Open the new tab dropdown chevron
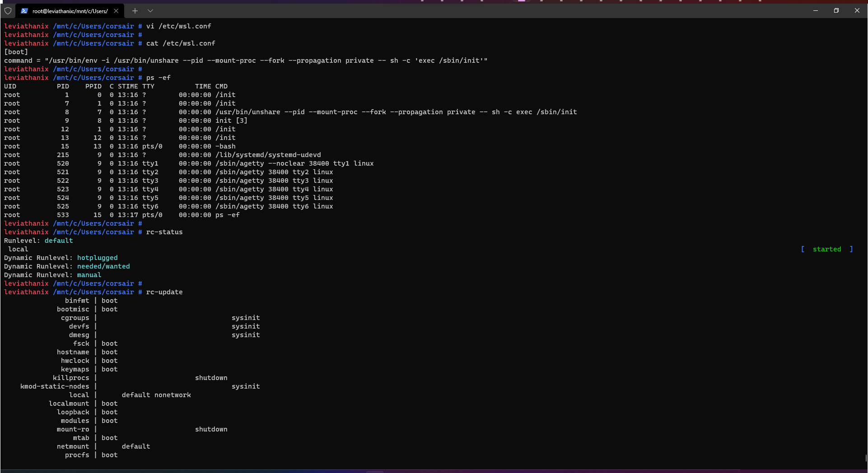This screenshot has width=868, height=473. click(150, 10)
